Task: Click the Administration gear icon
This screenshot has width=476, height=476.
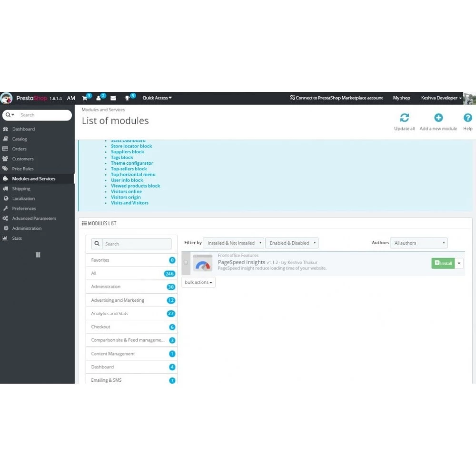Action: coord(6,228)
